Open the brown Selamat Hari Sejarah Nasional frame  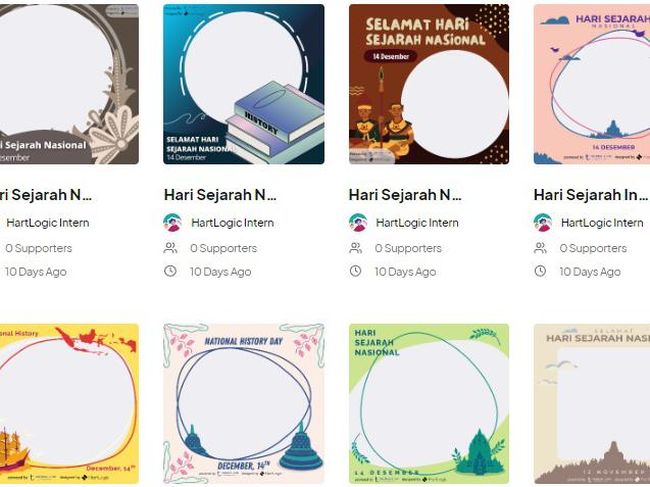(x=428, y=84)
